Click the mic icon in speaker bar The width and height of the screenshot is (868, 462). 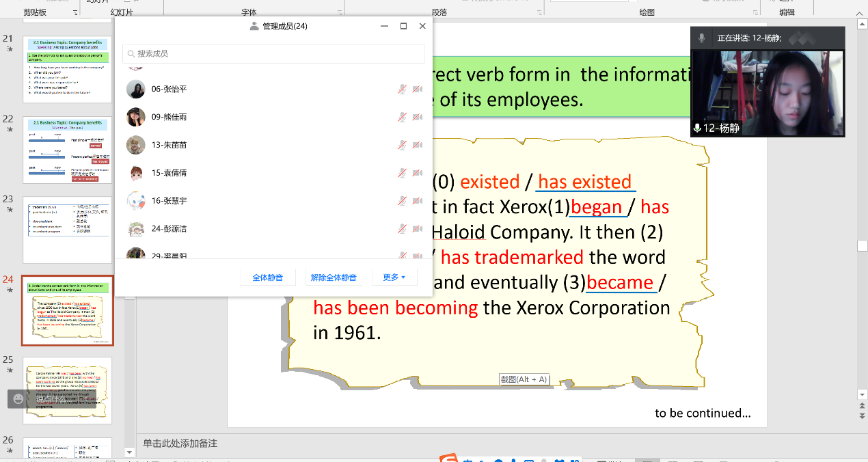pyautogui.click(x=701, y=38)
